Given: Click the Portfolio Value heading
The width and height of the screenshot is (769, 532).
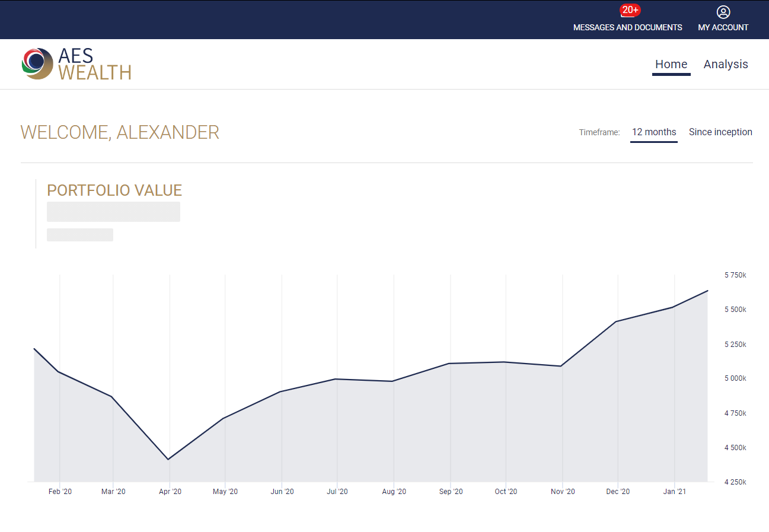Looking at the screenshot, I should 114,190.
